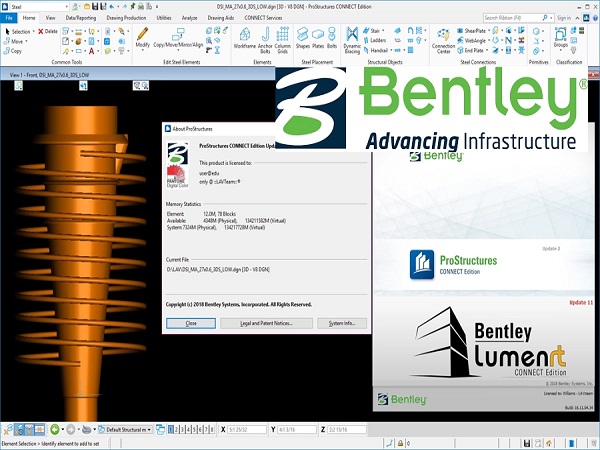The width and height of the screenshot is (600, 450).
Task: Select the Bolts placement tool
Action: click(x=332, y=38)
